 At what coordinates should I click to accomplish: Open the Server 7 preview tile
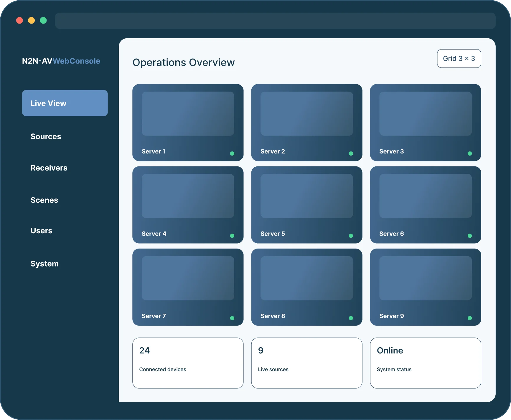click(188, 287)
